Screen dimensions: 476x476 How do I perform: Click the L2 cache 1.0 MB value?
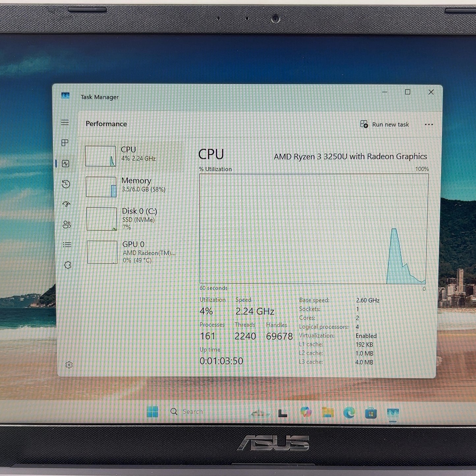(x=364, y=353)
